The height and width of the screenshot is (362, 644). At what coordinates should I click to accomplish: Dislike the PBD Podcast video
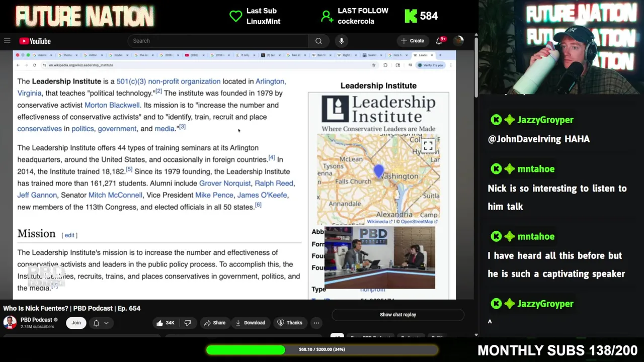(188, 323)
